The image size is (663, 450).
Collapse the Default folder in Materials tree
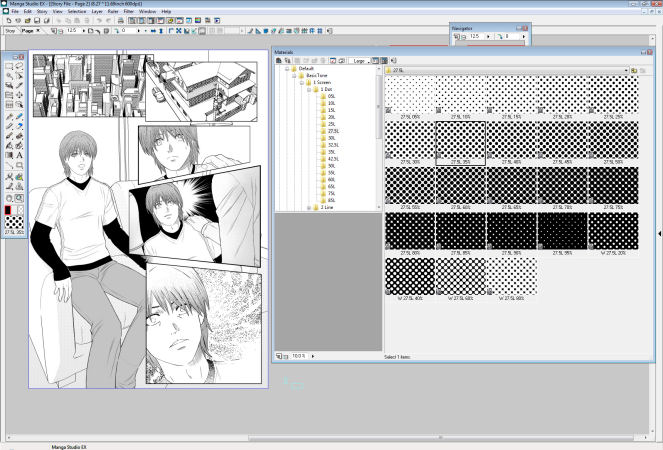pos(287,69)
